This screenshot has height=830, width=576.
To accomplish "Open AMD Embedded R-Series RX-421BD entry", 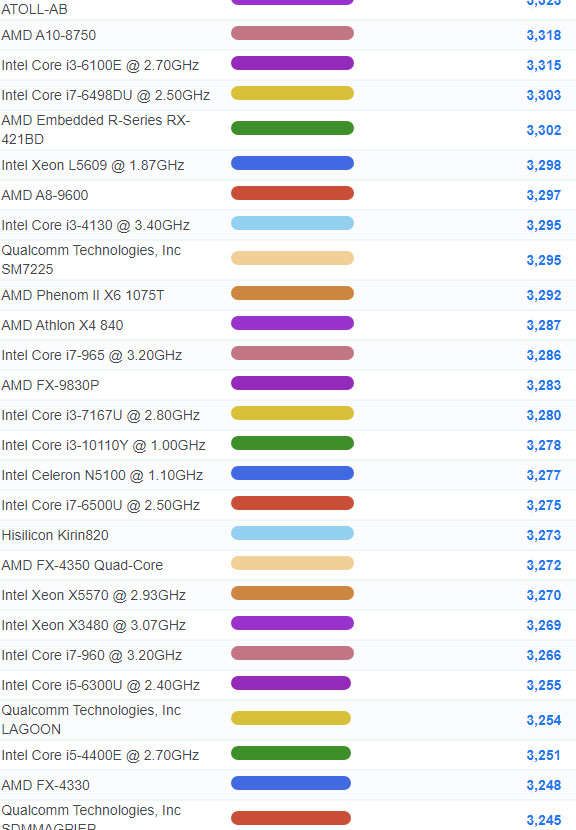I will (96, 130).
